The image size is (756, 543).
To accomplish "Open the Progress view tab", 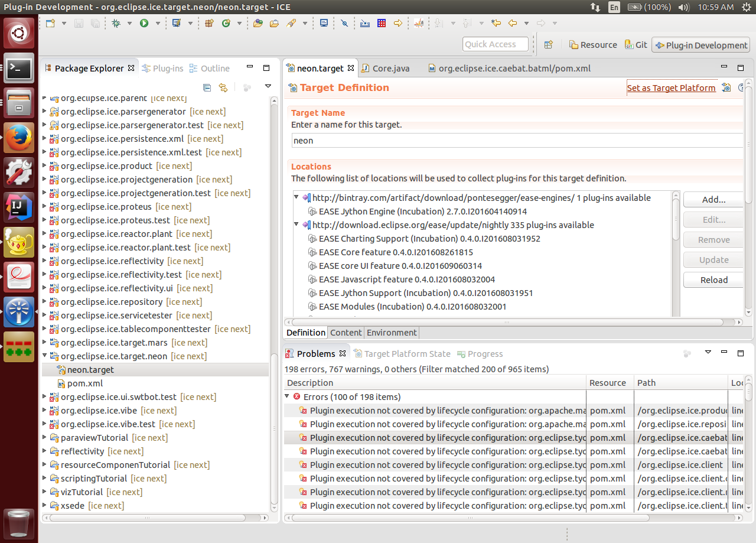I will click(480, 354).
